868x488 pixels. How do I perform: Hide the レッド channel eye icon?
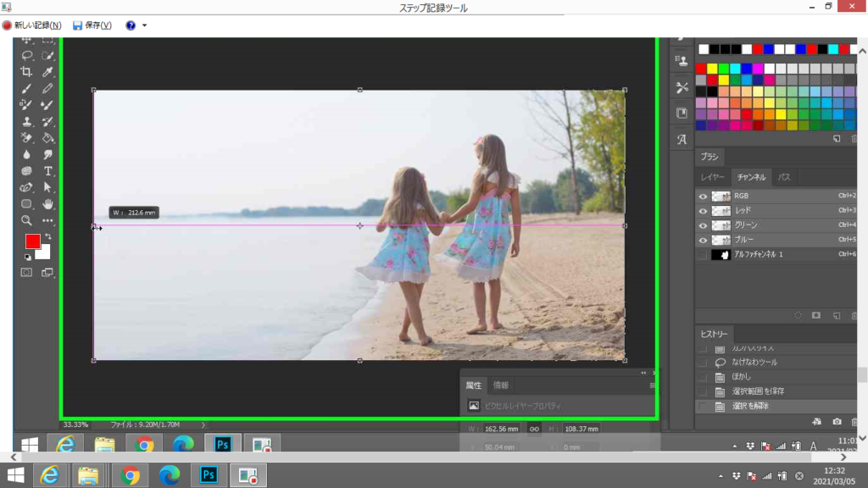(703, 211)
